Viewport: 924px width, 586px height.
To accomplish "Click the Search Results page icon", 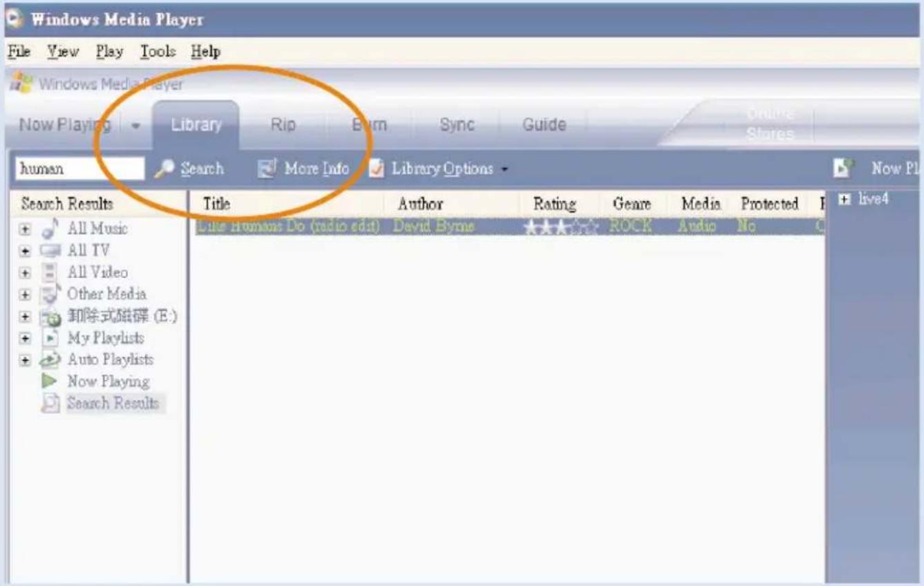I will pyautogui.click(x=50, y=404).
